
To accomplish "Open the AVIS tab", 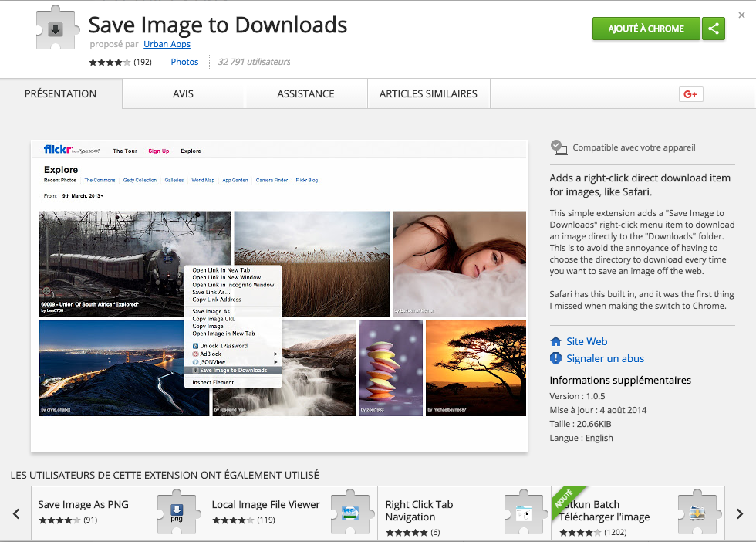I will click(184, 93).
